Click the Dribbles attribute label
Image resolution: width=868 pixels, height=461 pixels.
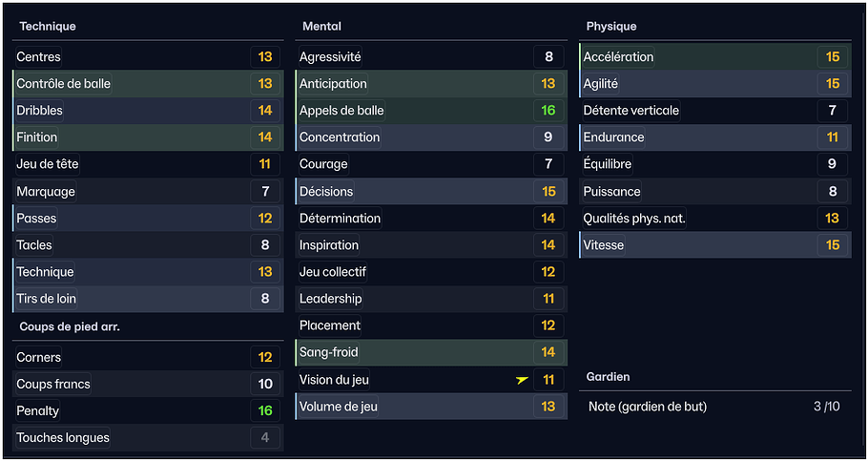point(40,111)
